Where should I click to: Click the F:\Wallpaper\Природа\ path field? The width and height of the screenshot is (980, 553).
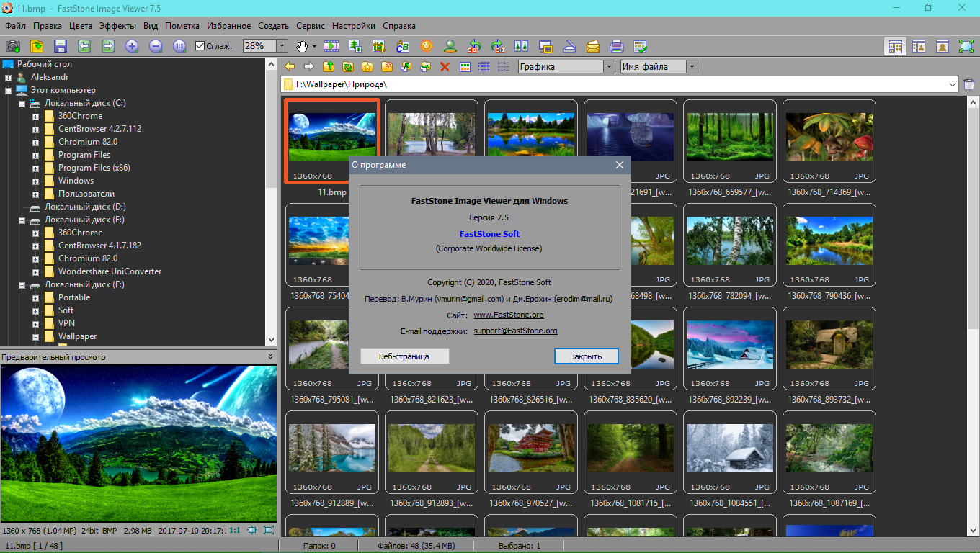point(620,84)
